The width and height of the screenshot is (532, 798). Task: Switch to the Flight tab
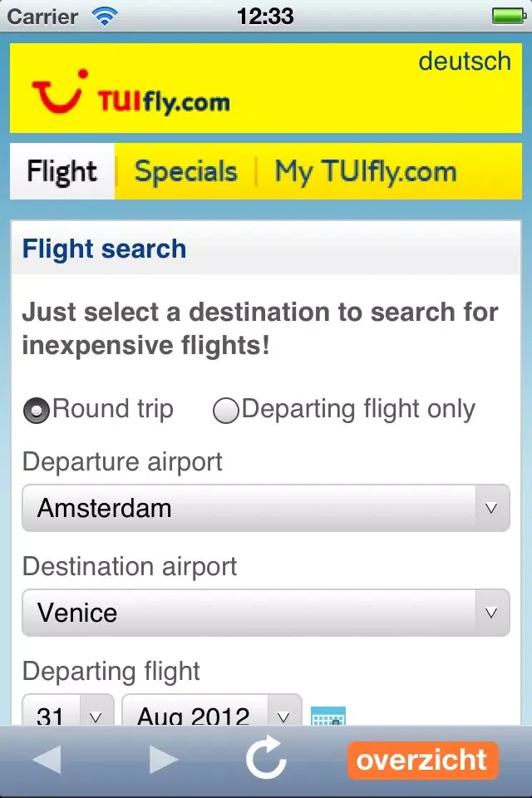62,172
